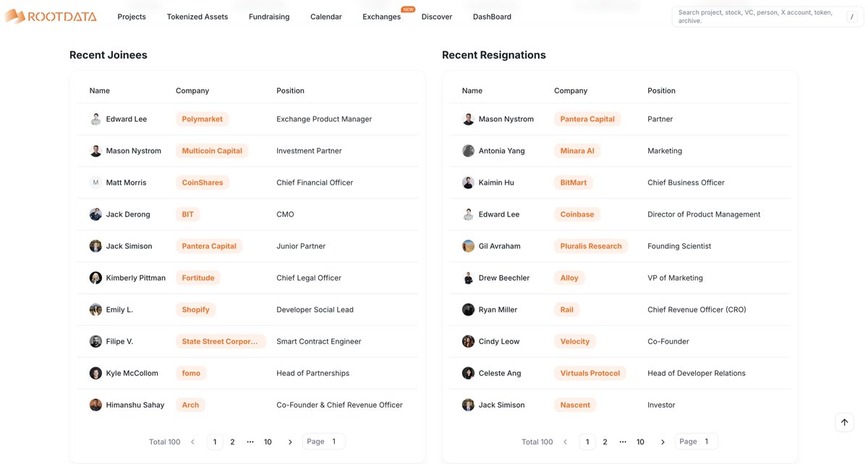This screenshot has width=868, height=464.
Task: Click Cindy Leow's avatar
Action: (x=468, y=342)
